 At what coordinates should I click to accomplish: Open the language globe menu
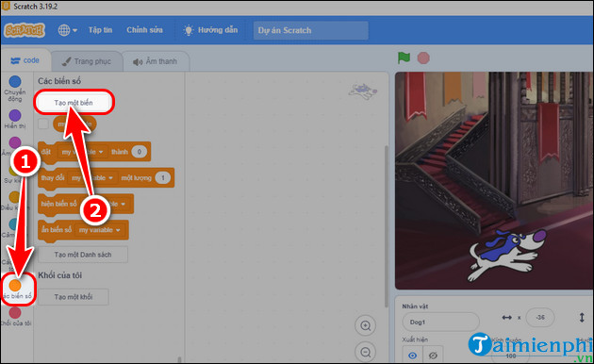coord(68,30)
